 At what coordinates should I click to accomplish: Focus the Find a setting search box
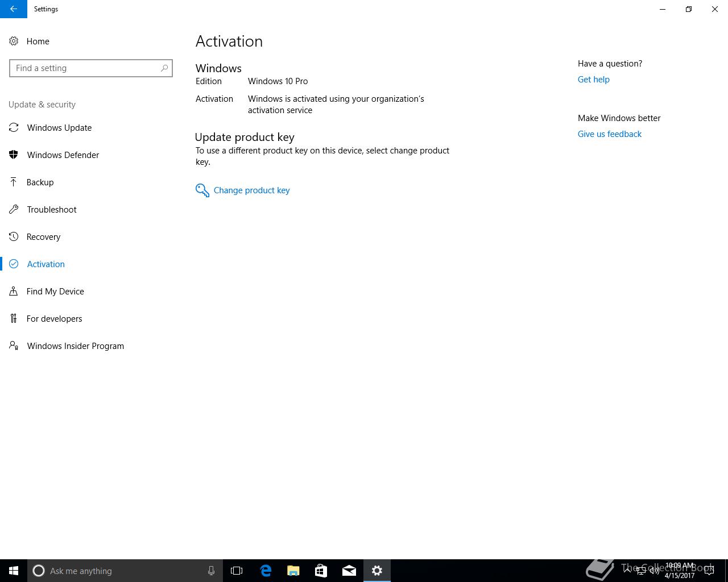pos(91,68)
